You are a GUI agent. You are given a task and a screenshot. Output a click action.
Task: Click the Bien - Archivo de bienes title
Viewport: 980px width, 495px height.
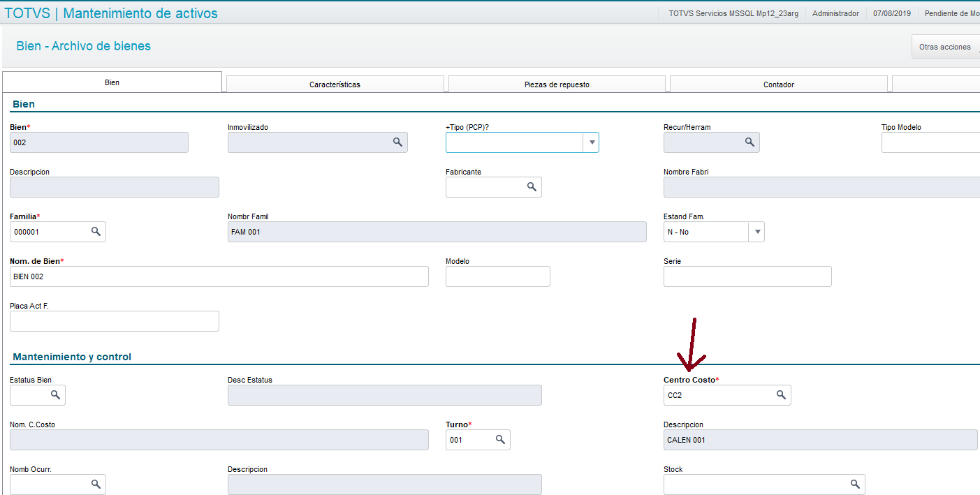[83, 46]
